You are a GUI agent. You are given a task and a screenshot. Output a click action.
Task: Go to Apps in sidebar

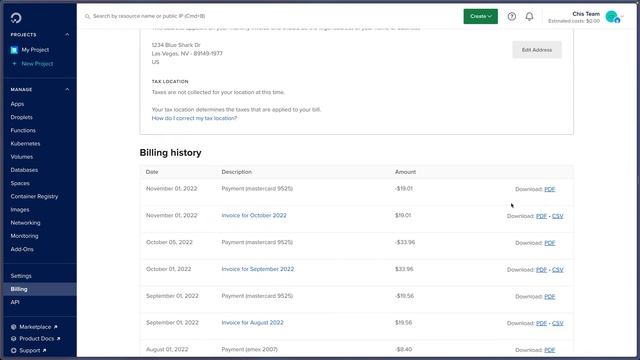17,104
